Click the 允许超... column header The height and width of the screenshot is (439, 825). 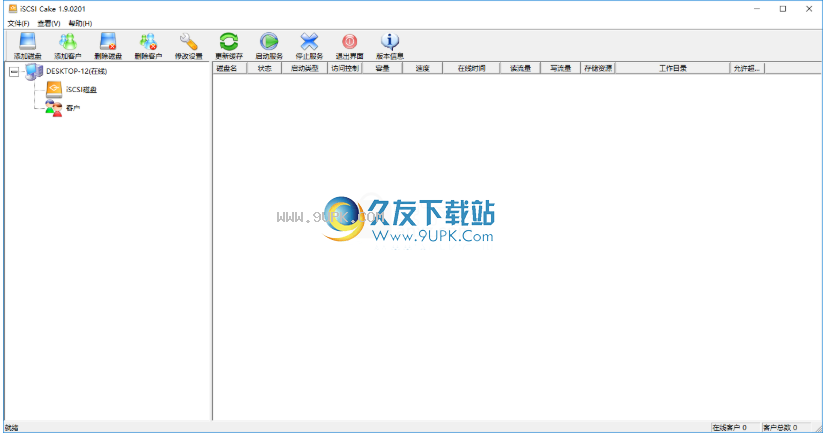(x=747, y=68)
